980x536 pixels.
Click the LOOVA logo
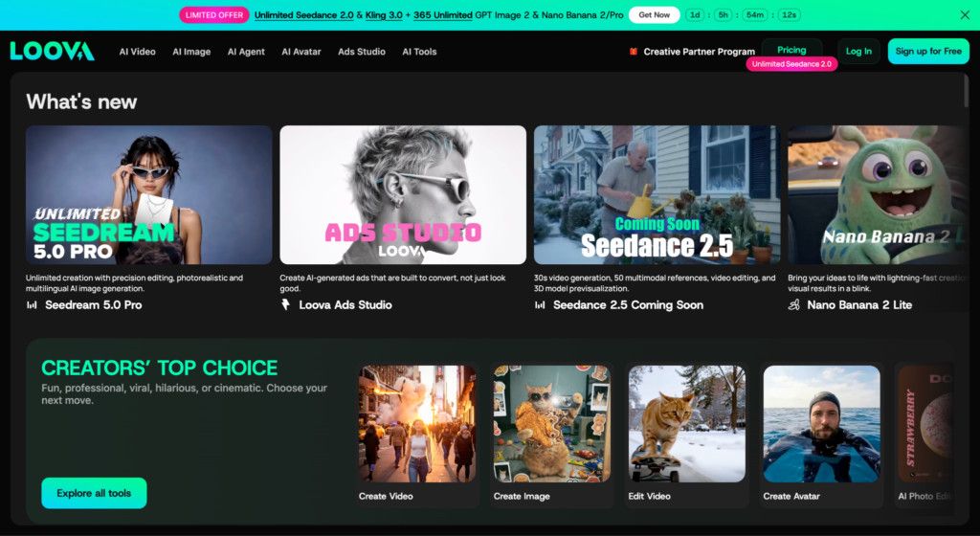coord(52,52)
